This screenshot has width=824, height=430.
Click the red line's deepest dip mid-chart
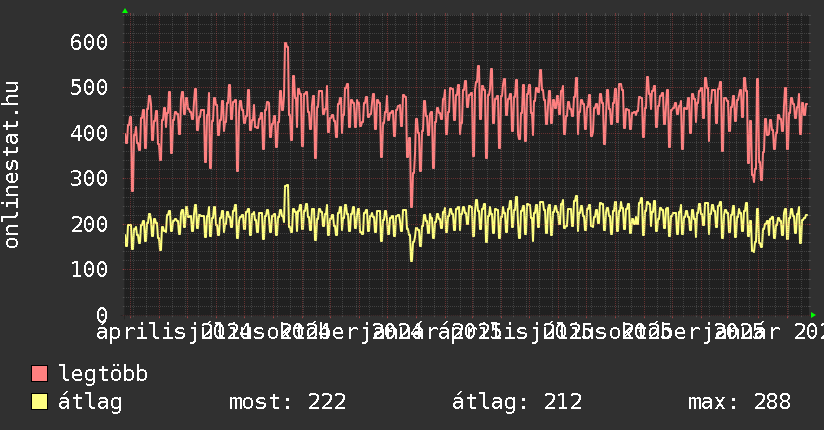click(411, 206)
